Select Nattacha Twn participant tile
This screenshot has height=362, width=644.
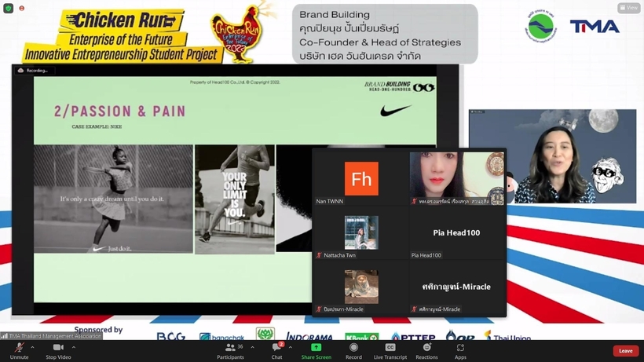tap(361, 232)
